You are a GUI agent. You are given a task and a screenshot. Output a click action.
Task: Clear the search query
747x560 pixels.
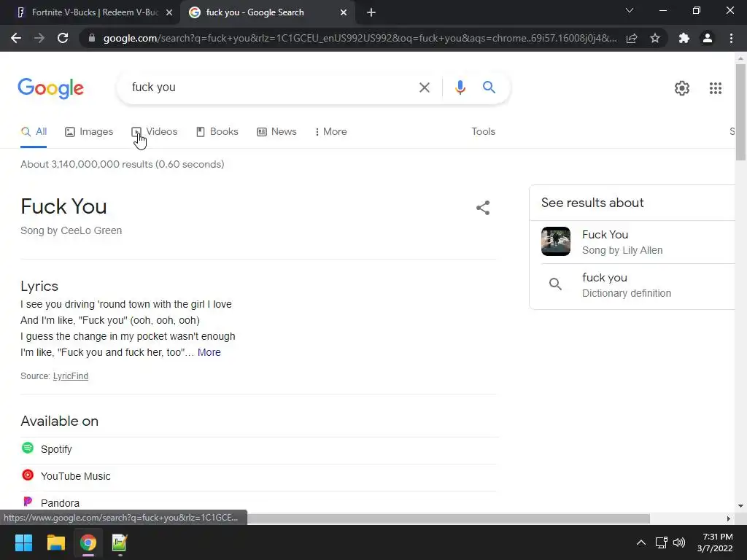[424, 87]
